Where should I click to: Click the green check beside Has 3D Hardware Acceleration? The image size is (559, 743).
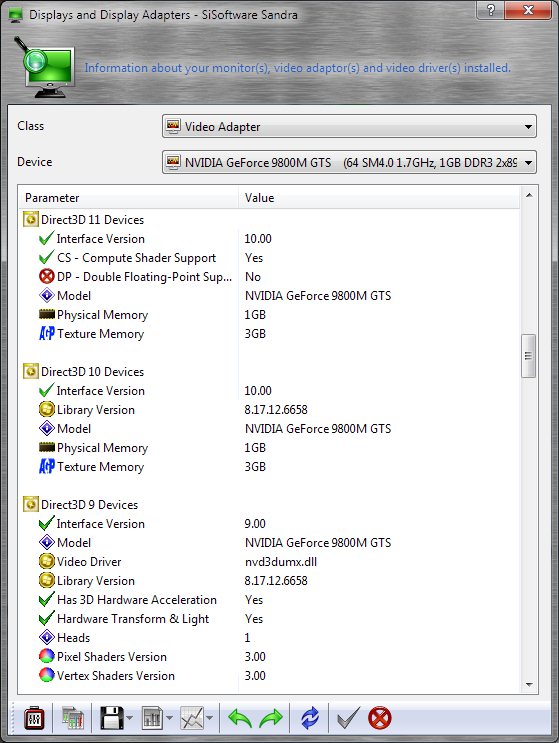(x=46, y=599)
